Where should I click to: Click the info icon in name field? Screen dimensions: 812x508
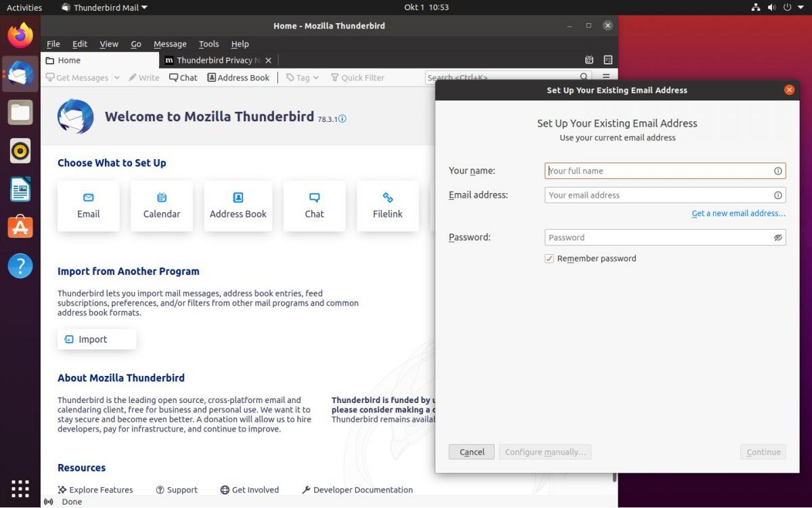(777, 171)
